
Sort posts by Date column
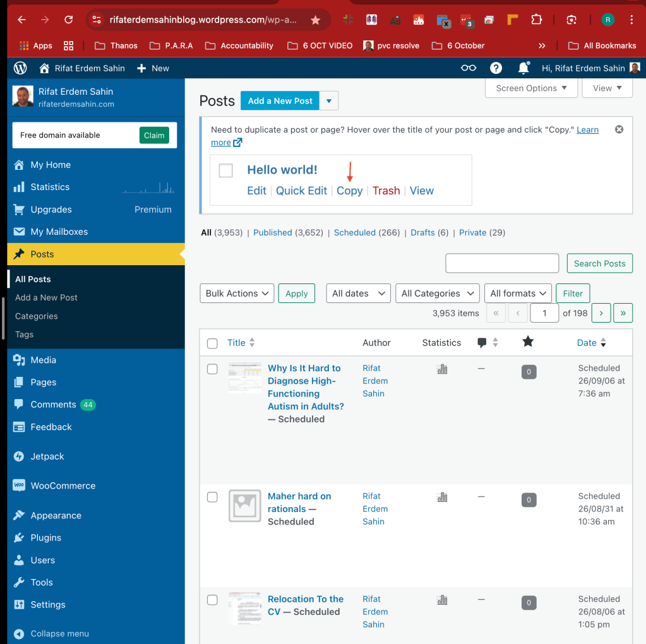pyautogui.click(x=591, y=343)
